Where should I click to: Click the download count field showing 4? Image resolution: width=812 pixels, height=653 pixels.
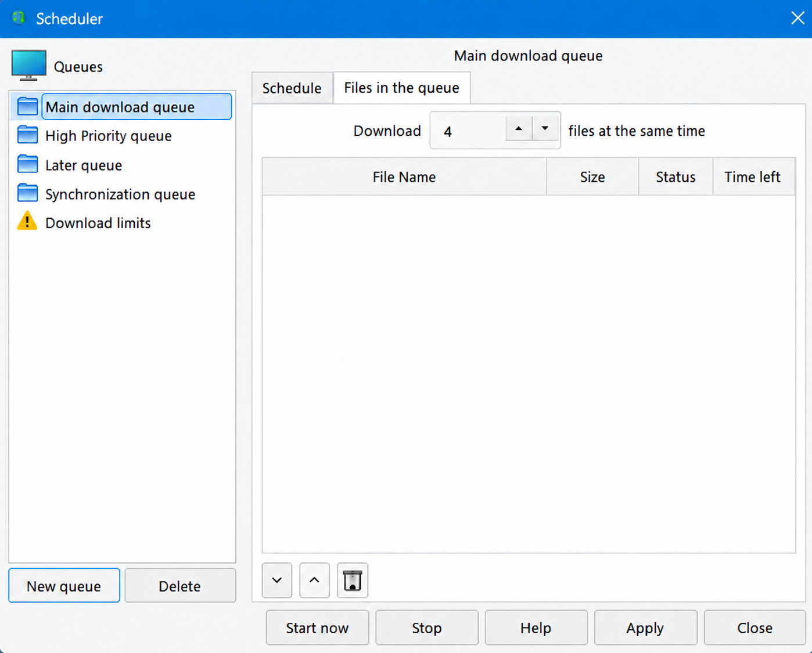coord(468,131)
